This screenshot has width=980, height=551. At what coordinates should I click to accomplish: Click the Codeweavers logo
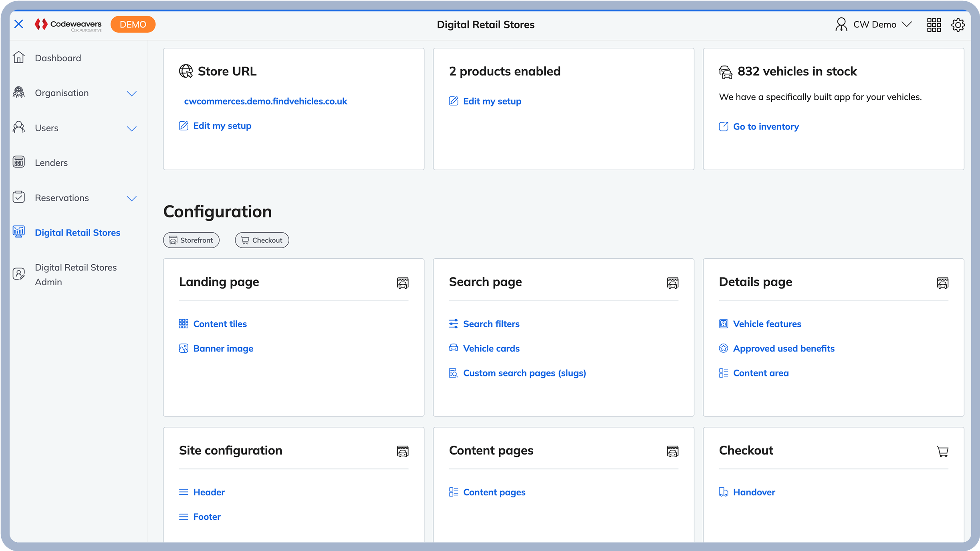[x=68, y=24]
